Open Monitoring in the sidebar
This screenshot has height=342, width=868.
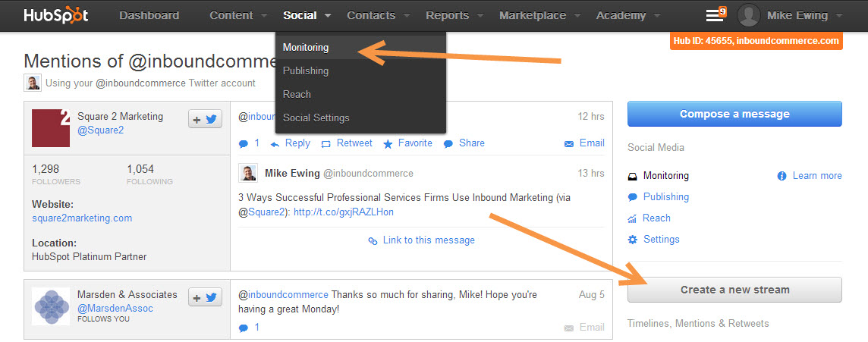click(x=658, y=176)
